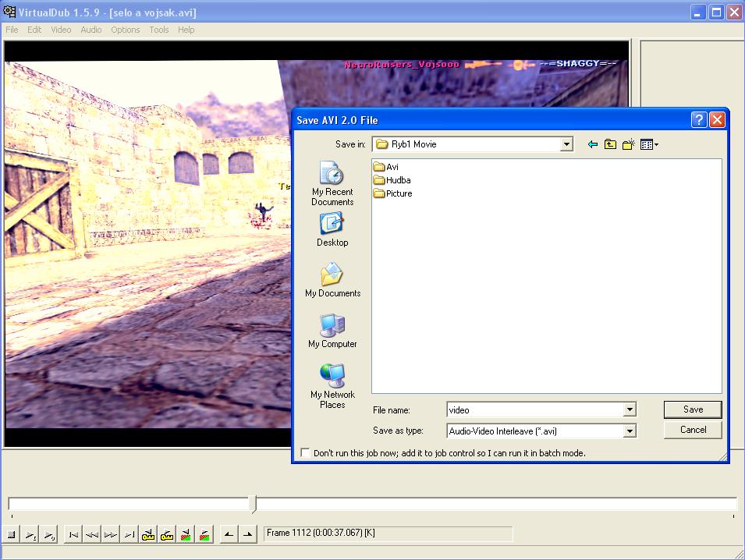This screenshot has height=560, width=745.
Task: Open the Video menu
Action: point(61,30)
